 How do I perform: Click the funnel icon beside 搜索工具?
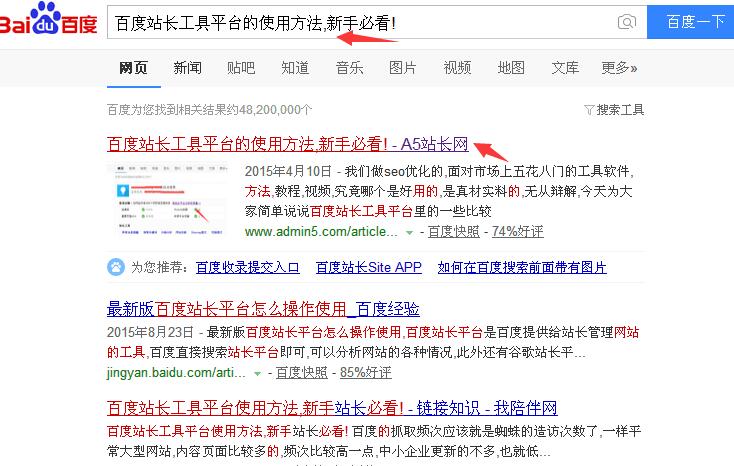(589, 110)
